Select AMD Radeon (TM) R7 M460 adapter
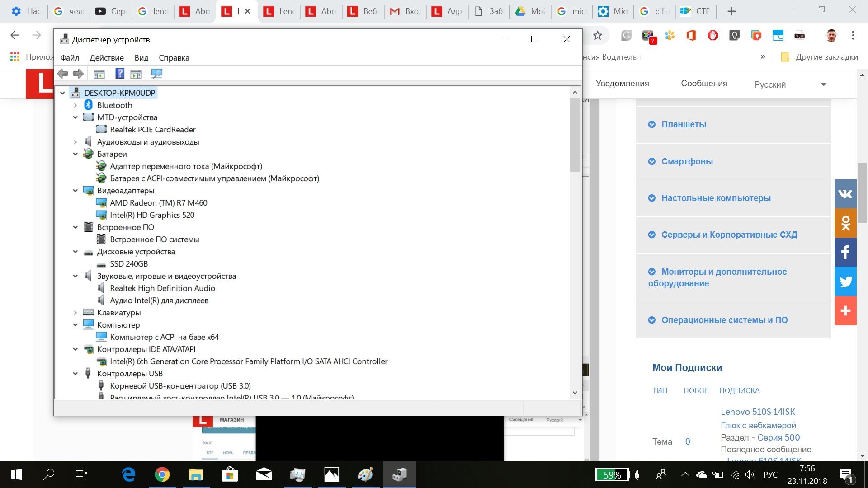Screen dimensions: 868x488 158,203
